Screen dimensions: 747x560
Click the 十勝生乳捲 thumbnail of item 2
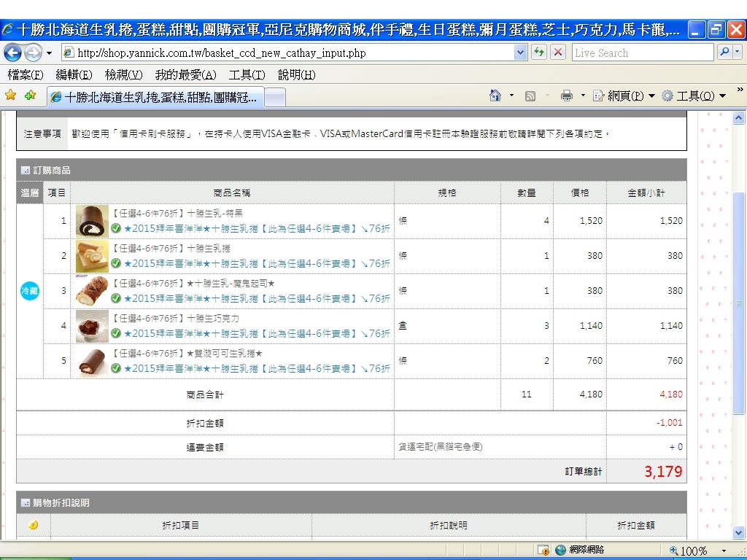(92, 256)
